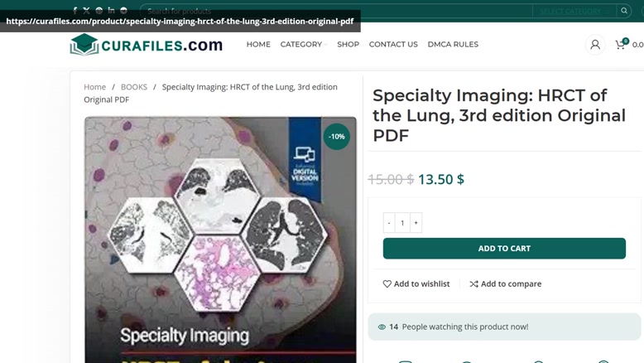This screenshot has width=644, height=363.
Task: Open the shopping cart icon
Action: click(x=620, y=45)
